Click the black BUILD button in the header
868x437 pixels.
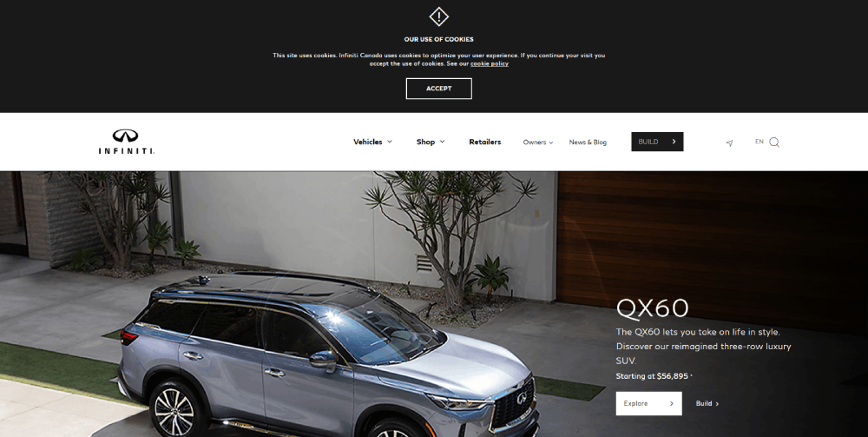657,142
